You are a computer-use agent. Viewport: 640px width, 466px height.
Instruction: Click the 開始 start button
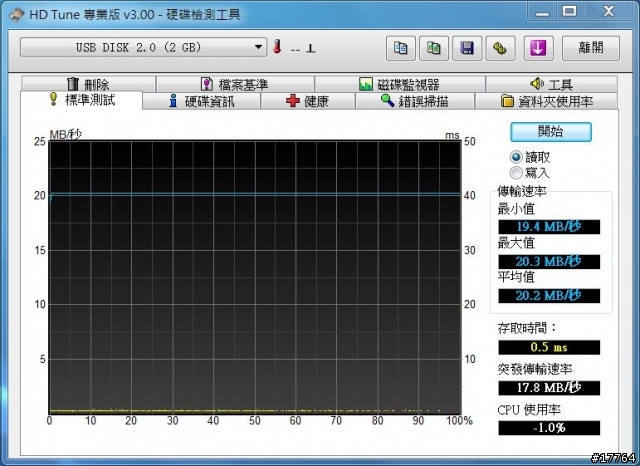pos(551,132)
